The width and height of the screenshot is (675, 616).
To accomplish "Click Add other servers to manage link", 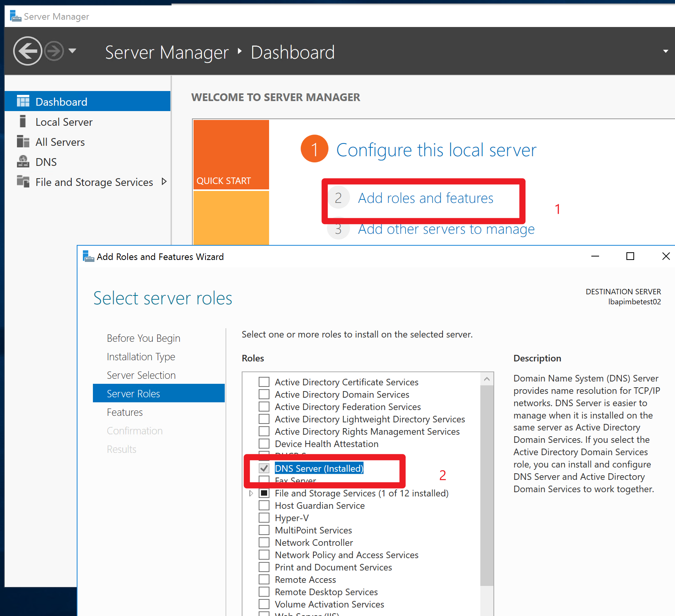I will [446, 229].
